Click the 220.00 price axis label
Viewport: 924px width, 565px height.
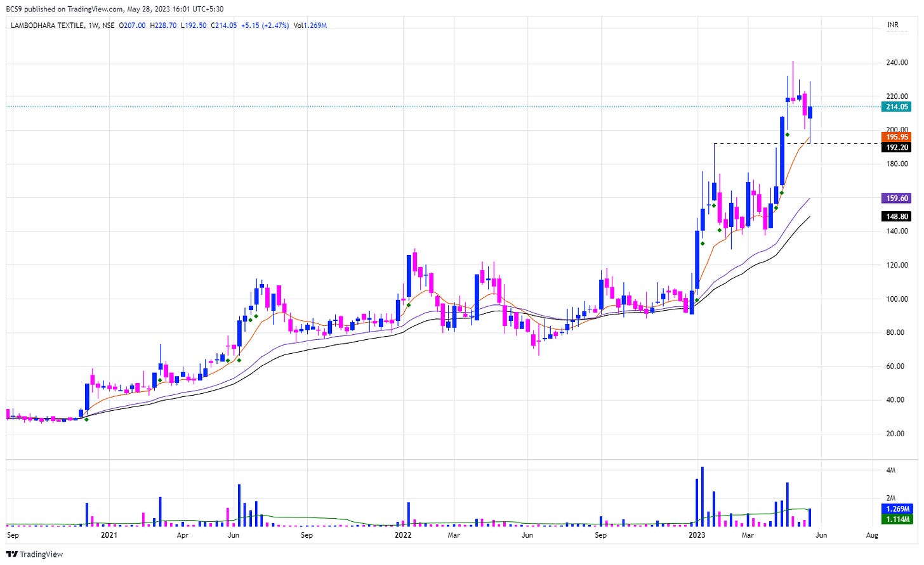pyautogui.click(x=897, y=96)
